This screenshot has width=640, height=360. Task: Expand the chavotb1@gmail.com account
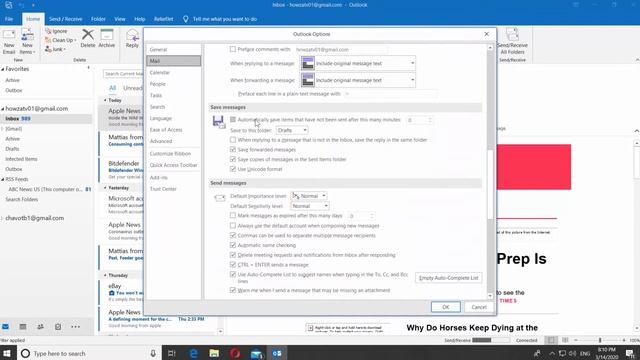[x=2, y=218]
